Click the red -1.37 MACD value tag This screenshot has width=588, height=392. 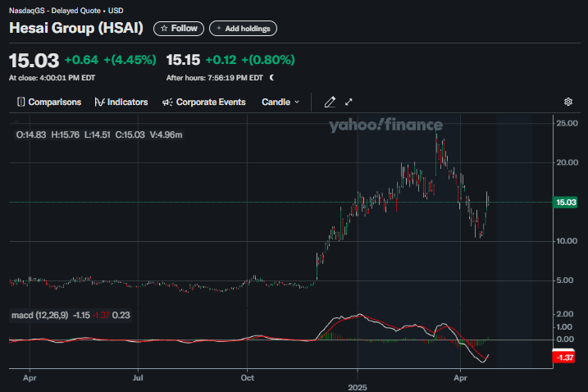point(565,358)
